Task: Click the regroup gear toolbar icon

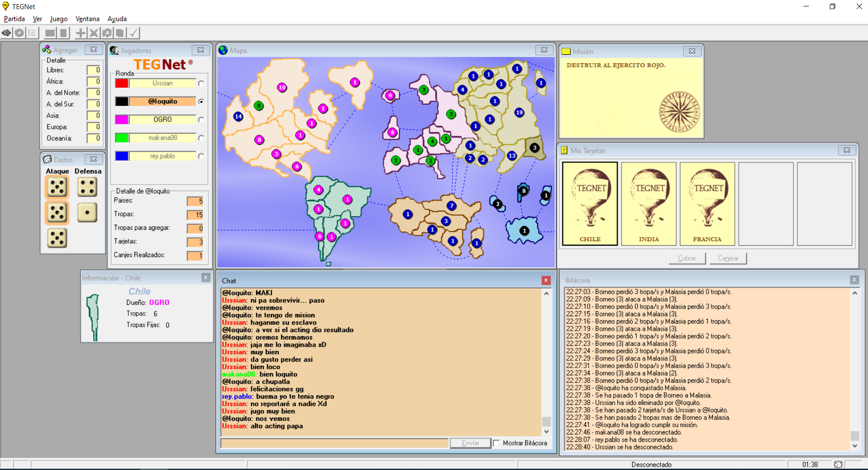Action: click(107, 33)
